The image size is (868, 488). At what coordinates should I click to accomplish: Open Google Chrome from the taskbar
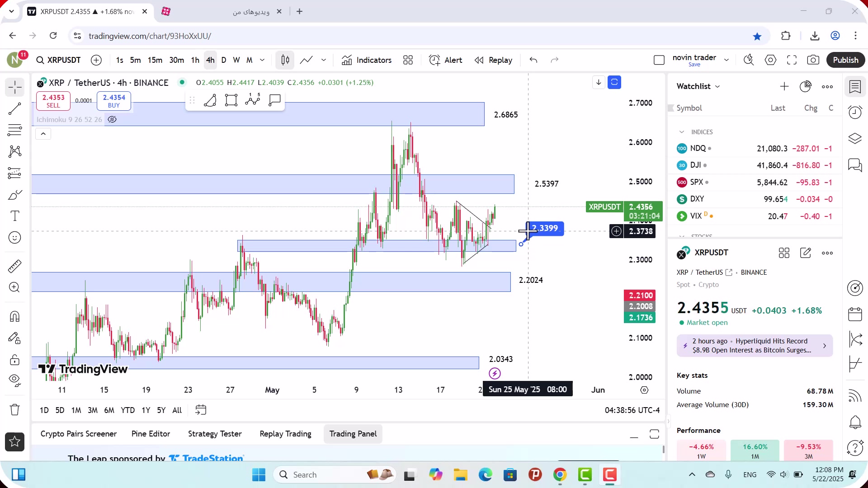tap(560, 475)
